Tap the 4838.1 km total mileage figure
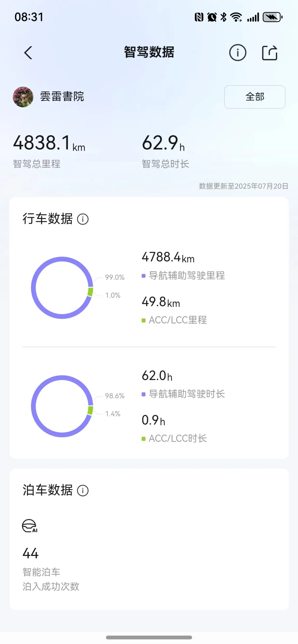 [x=49, y=143]
